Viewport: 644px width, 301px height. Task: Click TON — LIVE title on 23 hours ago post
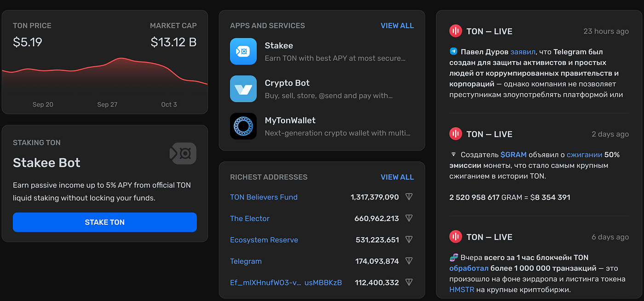coord(489,31)
